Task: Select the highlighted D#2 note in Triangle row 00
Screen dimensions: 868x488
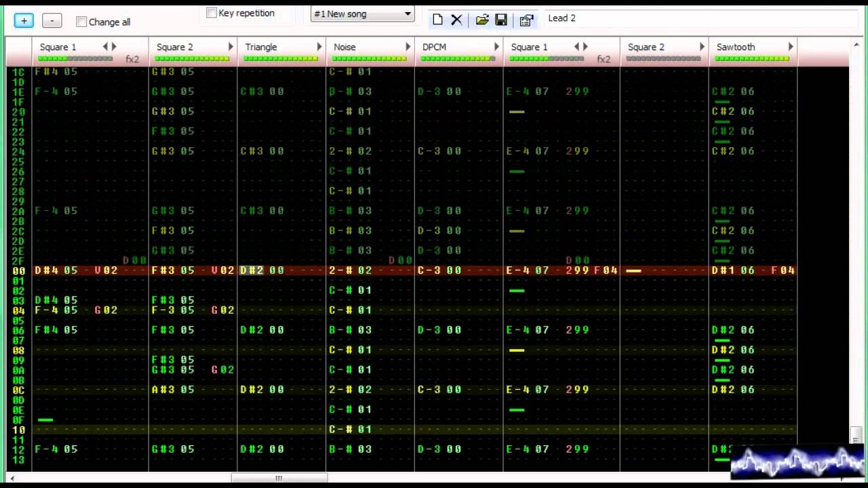Action: pyautogui.click(x=252, y=270)
